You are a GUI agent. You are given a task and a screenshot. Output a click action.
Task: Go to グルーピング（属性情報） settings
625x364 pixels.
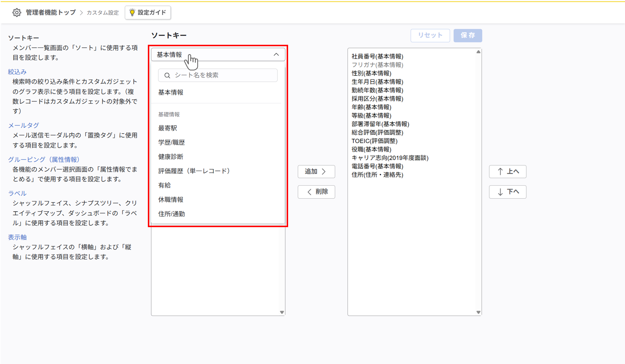coord(44,159)
